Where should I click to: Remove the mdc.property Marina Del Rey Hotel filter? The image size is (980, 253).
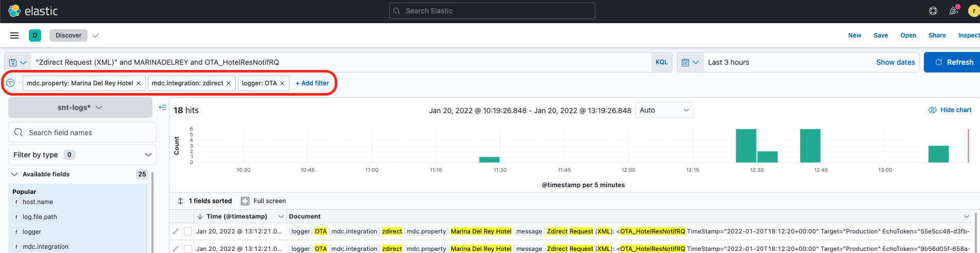click(139, 83)
